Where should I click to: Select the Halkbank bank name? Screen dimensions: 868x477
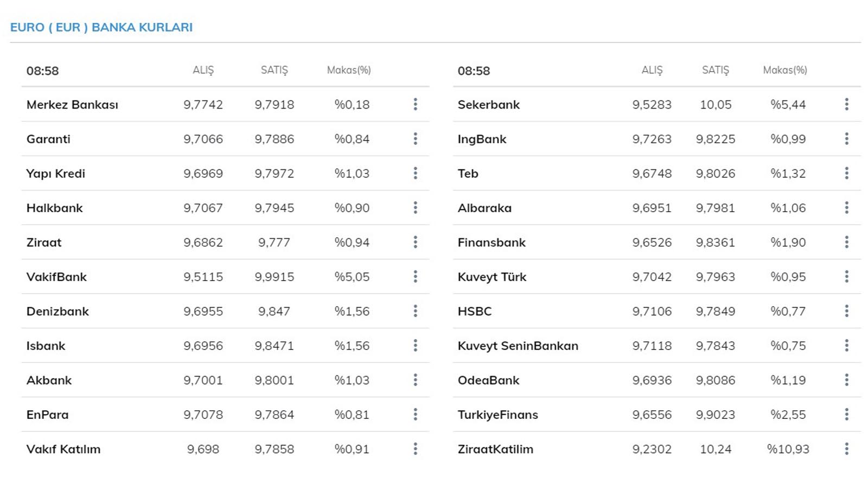[x=55, y=208]
